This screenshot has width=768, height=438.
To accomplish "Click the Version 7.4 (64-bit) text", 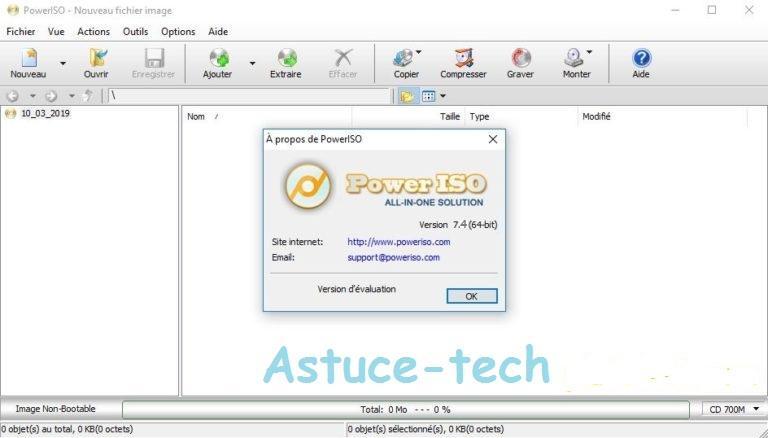I will click(458, 224).
